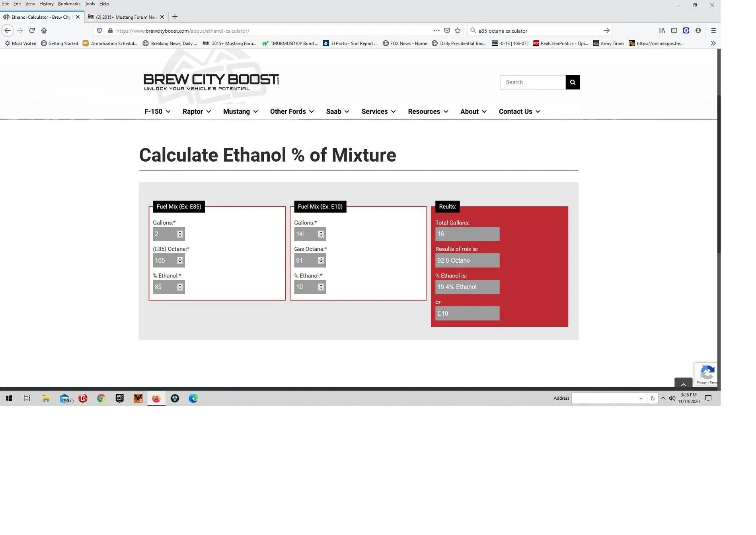Expand the Raptor navigation menu
The height and width of the screenshot is (535, 756).
tap(197, 111)
